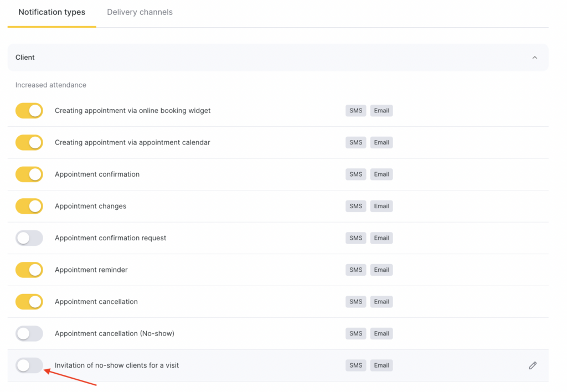Screen dimensions: 567x392
Task: Click Email badge for online booking widget row
Action: point(381,111)
